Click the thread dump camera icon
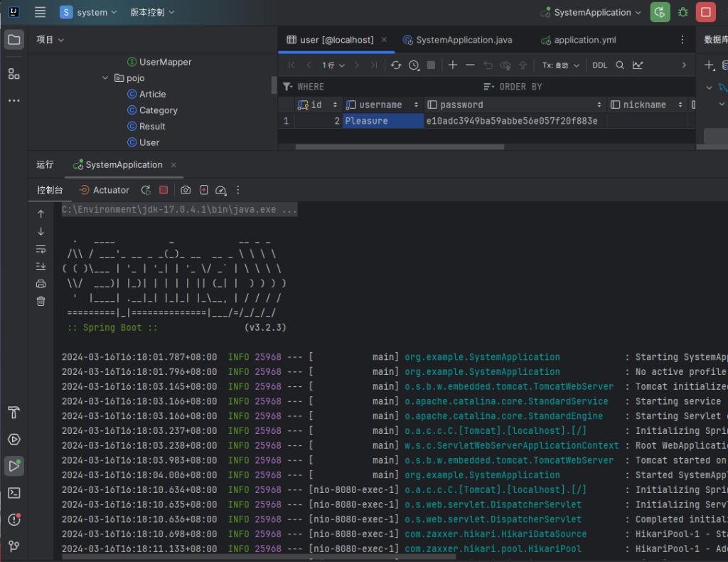 coord(185,190)
